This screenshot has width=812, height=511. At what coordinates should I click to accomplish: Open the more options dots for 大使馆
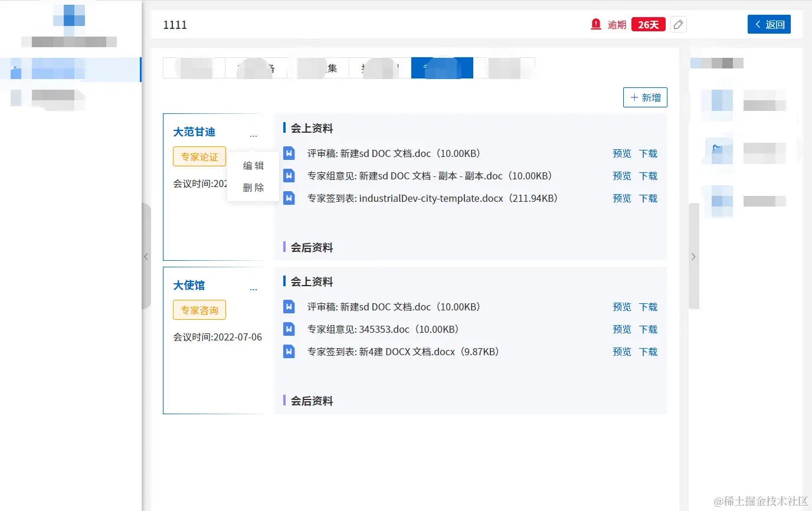(x=253, y=289)
